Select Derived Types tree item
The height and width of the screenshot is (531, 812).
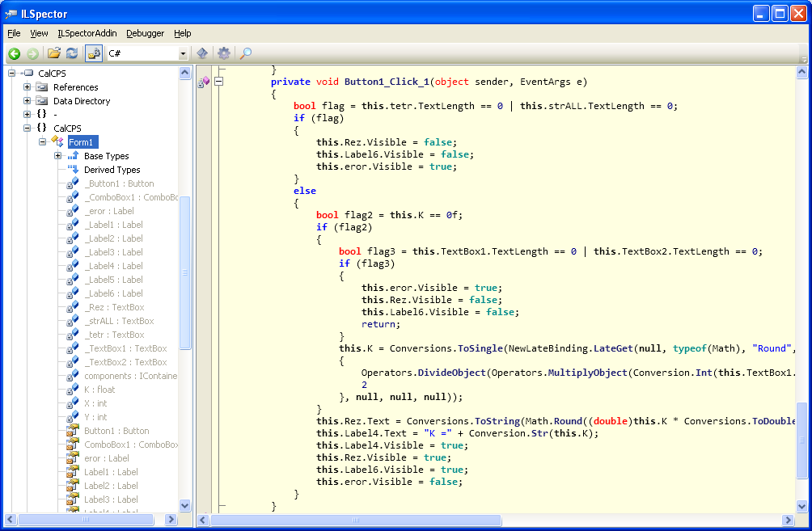pyautogui.click(x=112, y=170)
